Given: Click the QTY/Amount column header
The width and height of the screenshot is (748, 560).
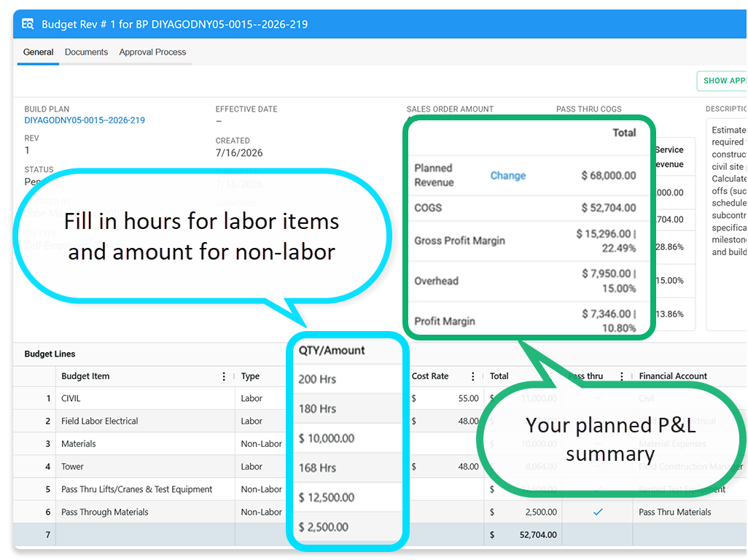Looking at the screenshot, I should pyautogui.click(x=332, y=351).
